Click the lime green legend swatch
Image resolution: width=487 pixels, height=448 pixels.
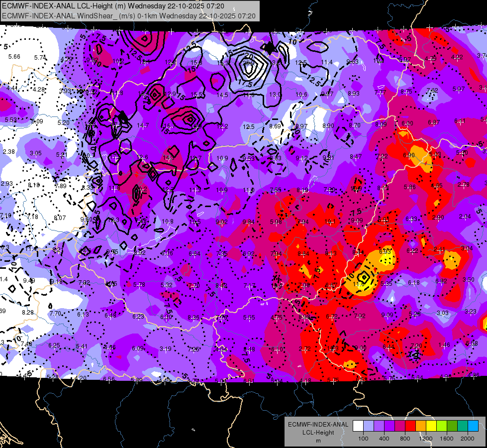[x=442, y=426]
